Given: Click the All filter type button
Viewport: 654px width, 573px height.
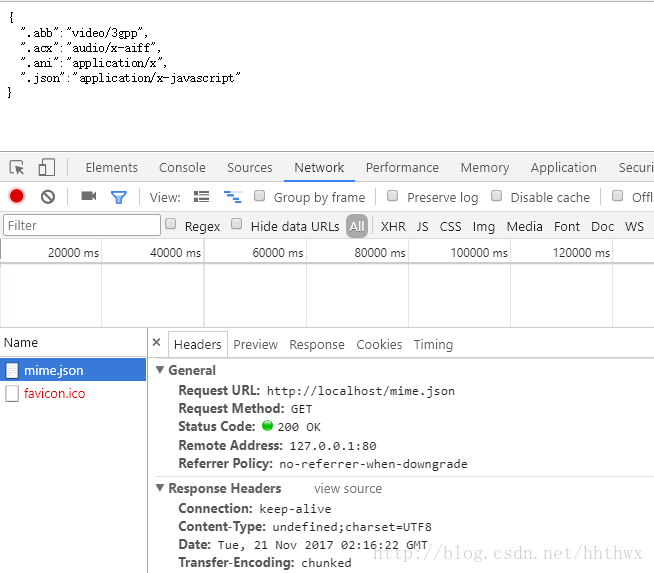Looking at the screenshot, I should click(x=357, y=226).
